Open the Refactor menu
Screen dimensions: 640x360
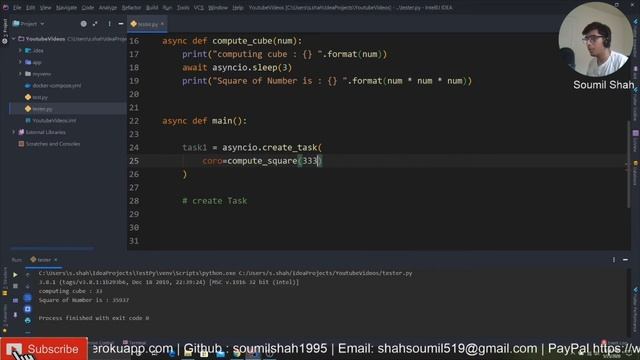pyautogui.click(x=131, y=7)
